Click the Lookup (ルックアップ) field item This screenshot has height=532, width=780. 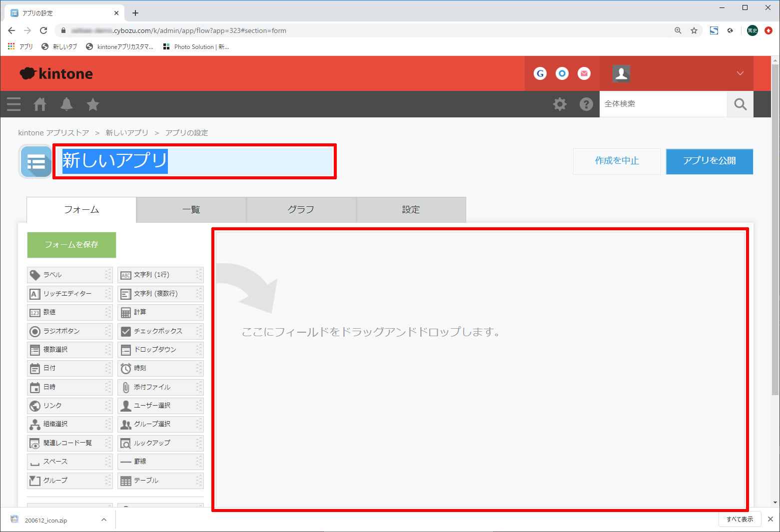tap(161, 443)
